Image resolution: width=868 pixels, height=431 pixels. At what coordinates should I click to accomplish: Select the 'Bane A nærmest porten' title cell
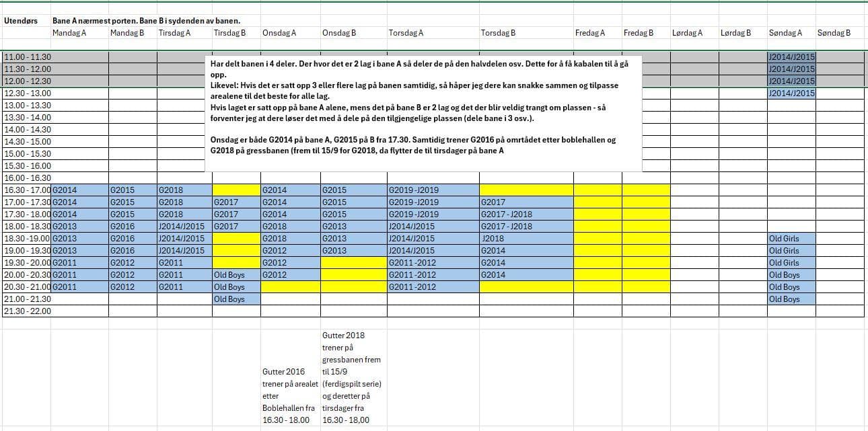tap(147, 21)
